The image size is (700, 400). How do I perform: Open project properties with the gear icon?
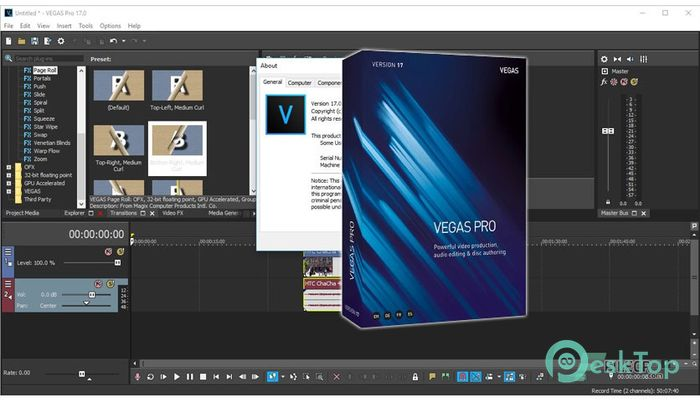click(x=60, y=41)
